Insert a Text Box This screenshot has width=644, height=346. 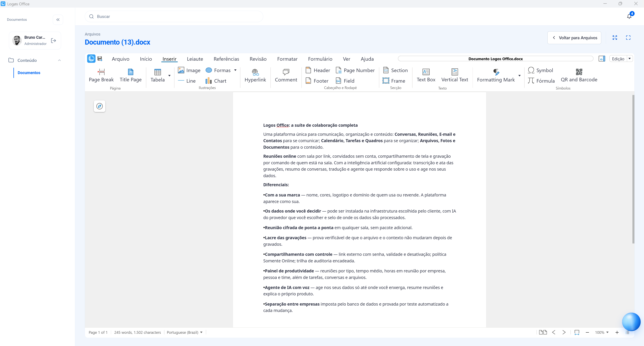tap(426, 75)
